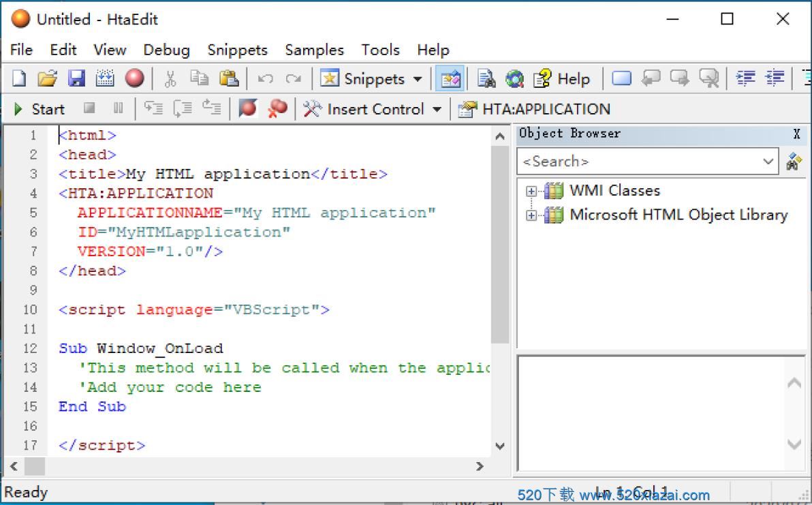Open the View menu
Viewport: 812px width, 505px height.
(x=110, y=50)
